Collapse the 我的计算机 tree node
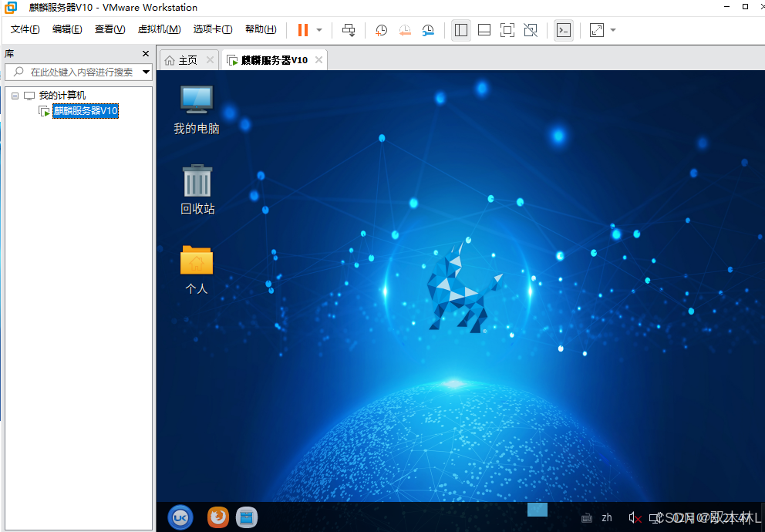 (x=15, y=96)
